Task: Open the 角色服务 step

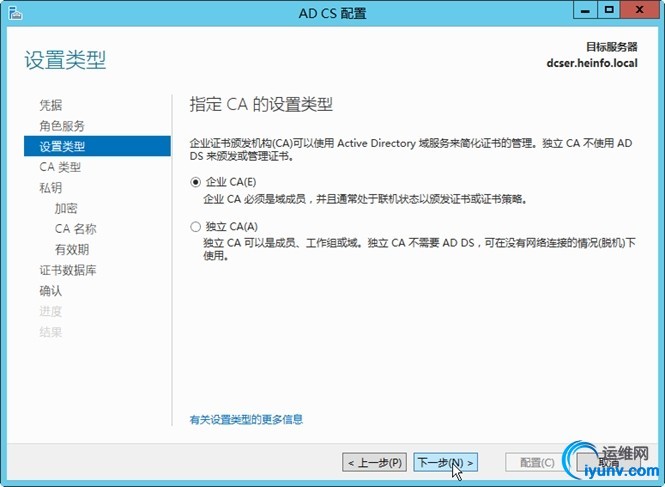Action: 62,126
